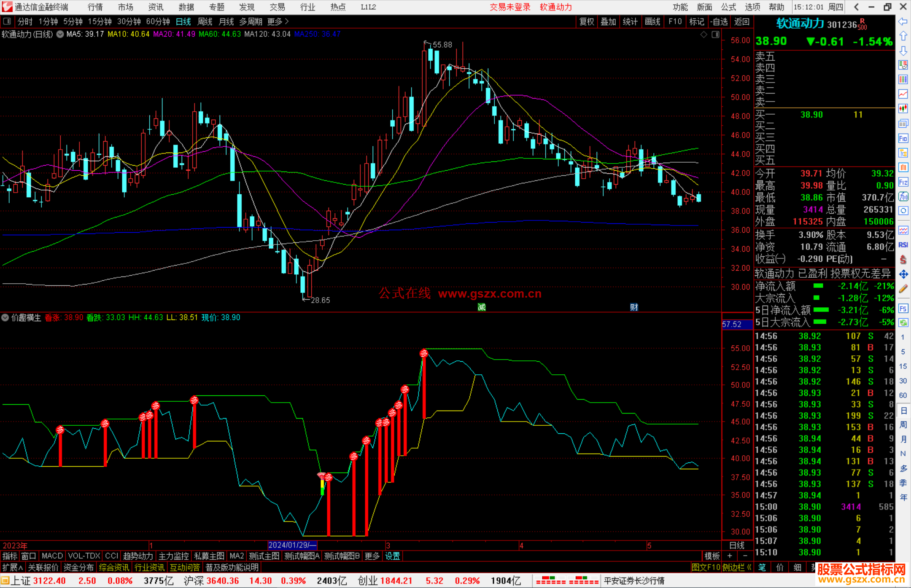Click the 设置 indicator settings link
The image size is (911, 588).
click(392, 556)
